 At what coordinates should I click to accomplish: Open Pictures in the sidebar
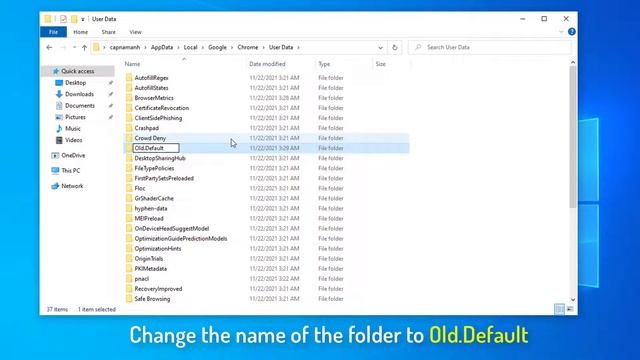pyautogui.click(x=76, y=117)
